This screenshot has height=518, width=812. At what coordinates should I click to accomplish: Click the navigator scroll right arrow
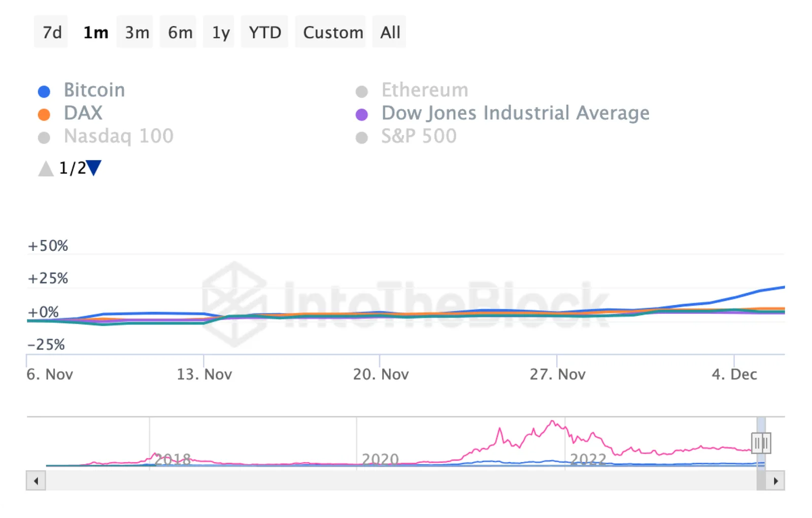[x=775, y=480]
